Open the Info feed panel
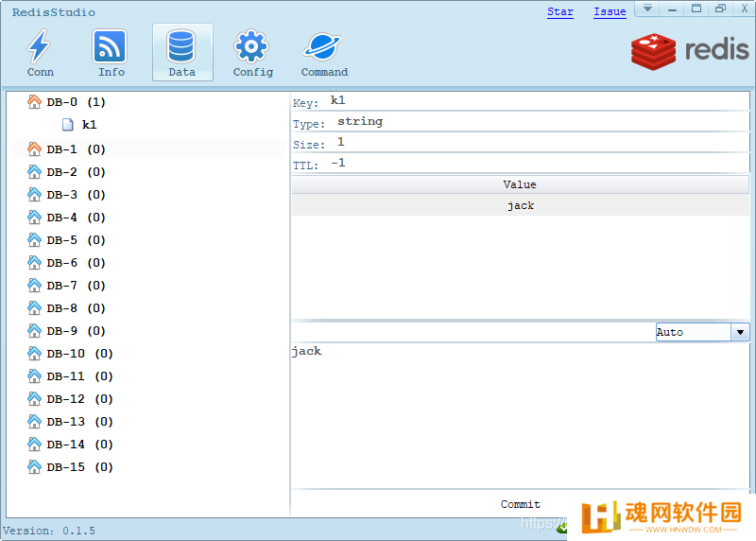Screen dimensions: 756x541 tap(111, 53)
